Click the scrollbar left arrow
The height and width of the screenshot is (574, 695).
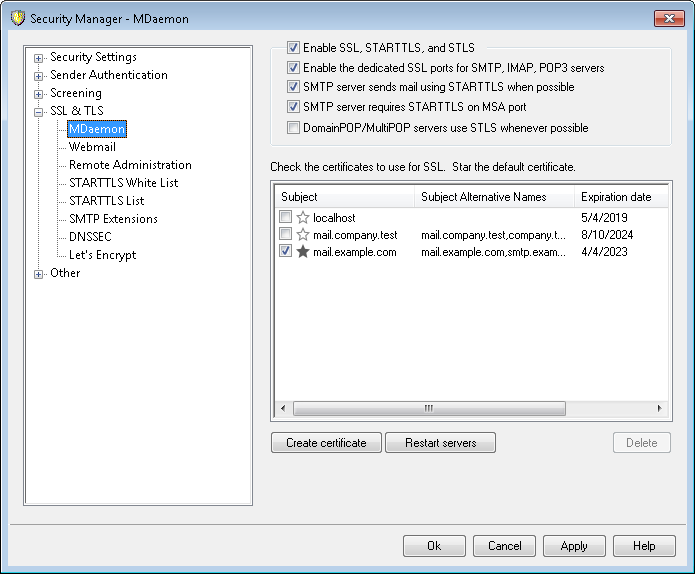pyautogui.click(x=283, y=408)
